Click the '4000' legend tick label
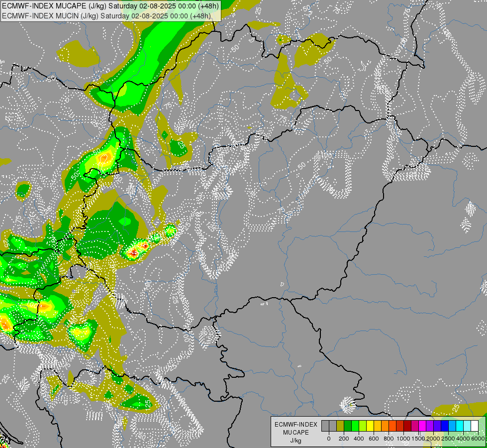This screenshot has width=487, height=448. coord(463,439)
